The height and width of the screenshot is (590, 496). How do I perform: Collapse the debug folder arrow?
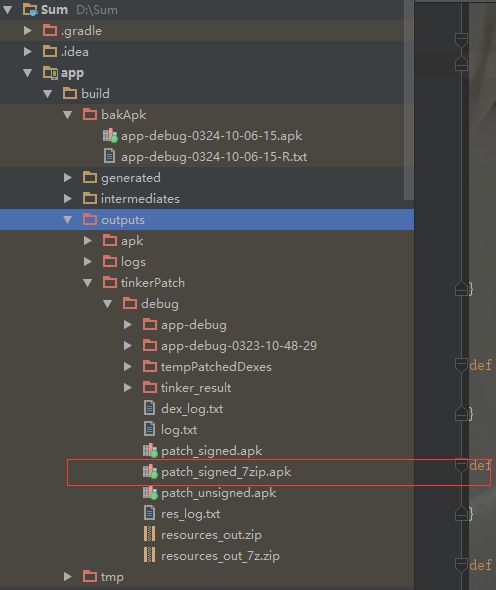(x=107, y=304)
